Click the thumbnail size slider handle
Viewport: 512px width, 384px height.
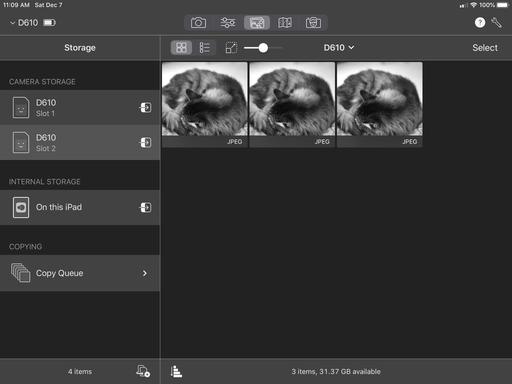263,48
